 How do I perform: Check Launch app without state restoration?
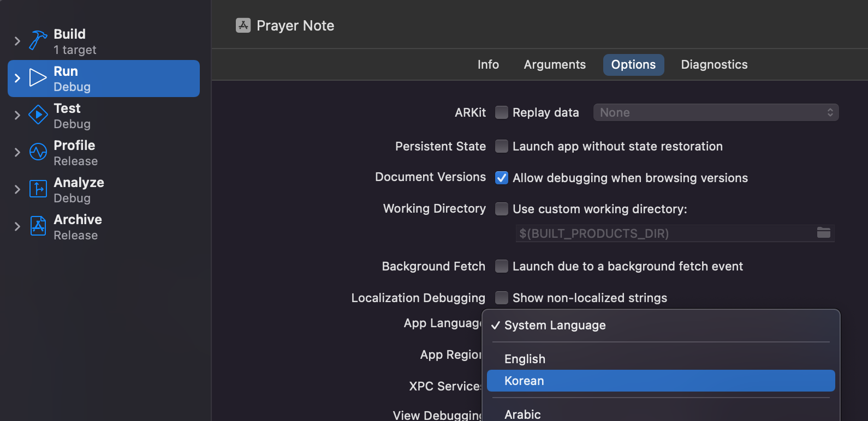[x=501, y=146]
